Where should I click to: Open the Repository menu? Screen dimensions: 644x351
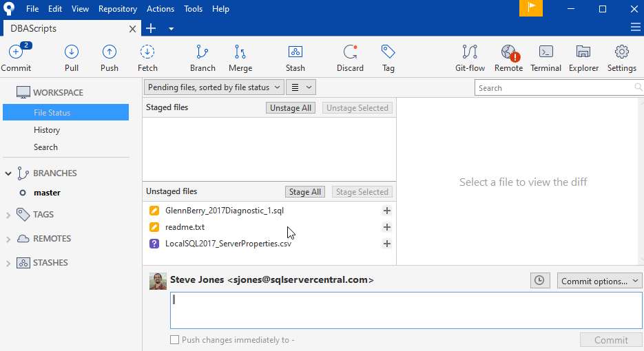click(x=118, y=9)
